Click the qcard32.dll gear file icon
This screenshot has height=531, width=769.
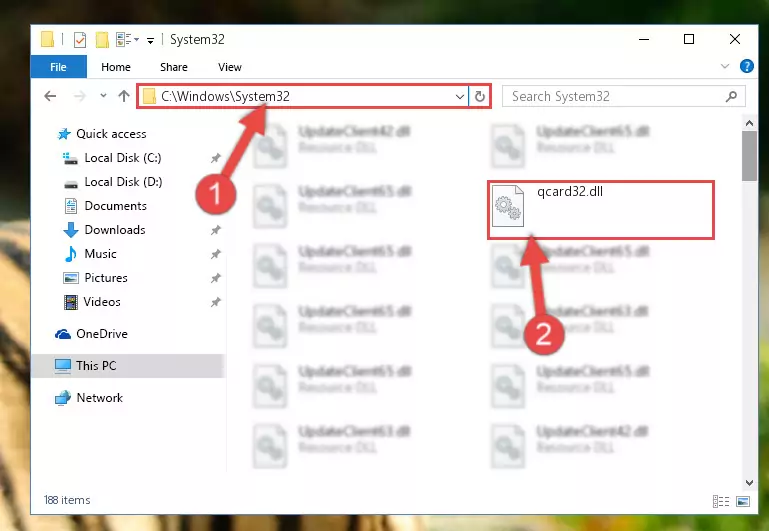[508, 206]
